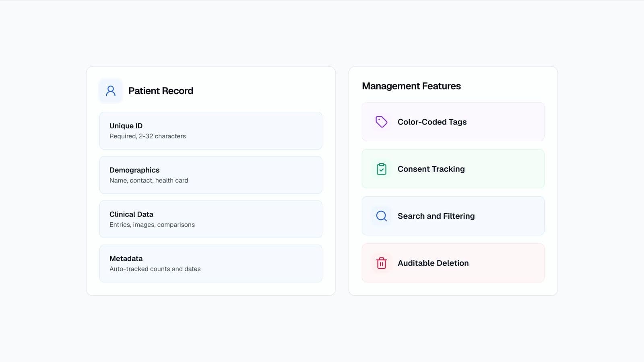Click the Unique ID label
644x362 pixels.
(x=126, y=126)
